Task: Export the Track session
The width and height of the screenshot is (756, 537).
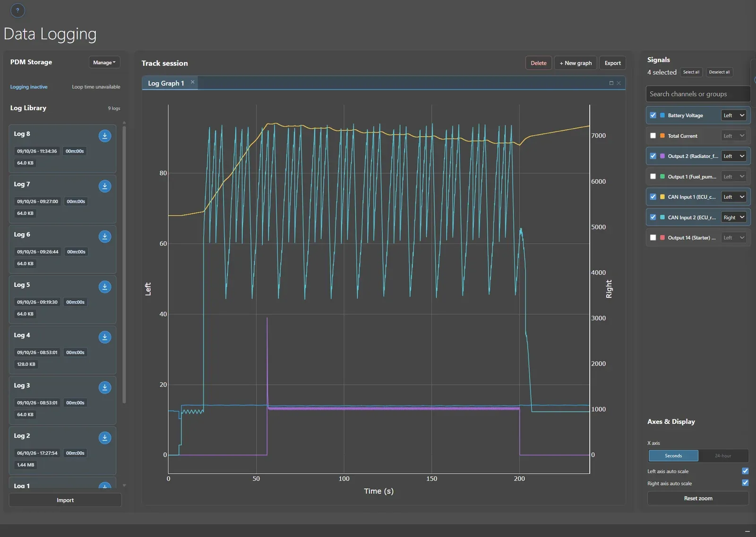Action: tap(613, 63)
